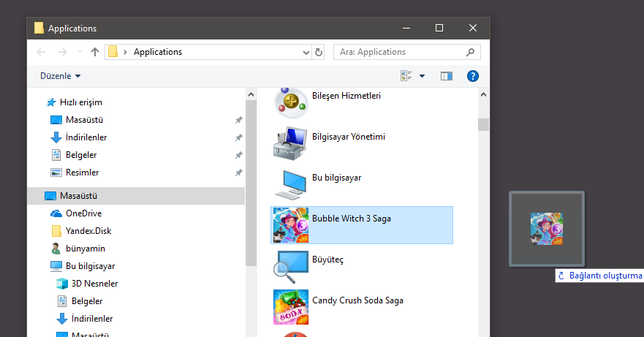Select OneDrive in the navigation pane
Viewport: 644px width, 337px height.
[x=83, y=213]
